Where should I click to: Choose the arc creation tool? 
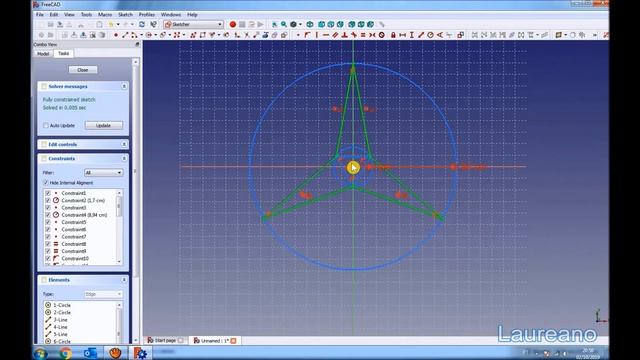click(x=134, y=35)
